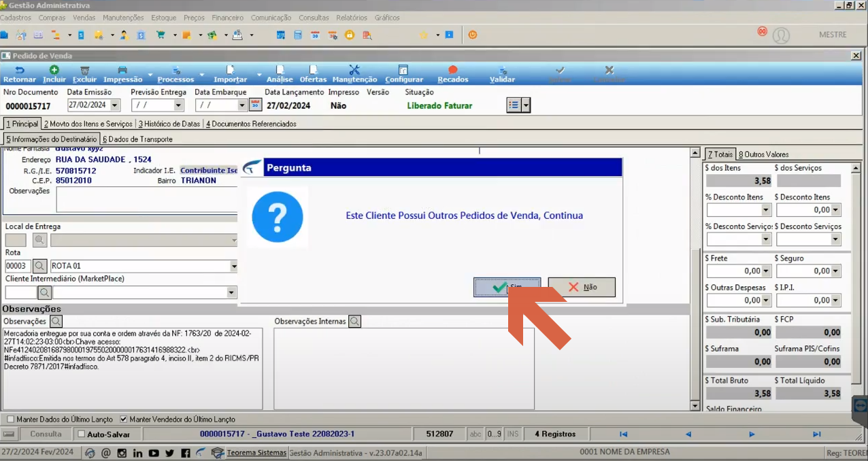
Task: Expand the Data Emissão date dropdown
Action: pyautogui.click(x=115, y=105)
